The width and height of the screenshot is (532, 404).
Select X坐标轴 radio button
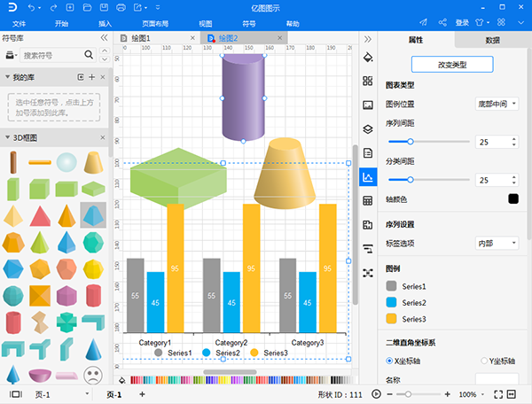click(389, 361)
